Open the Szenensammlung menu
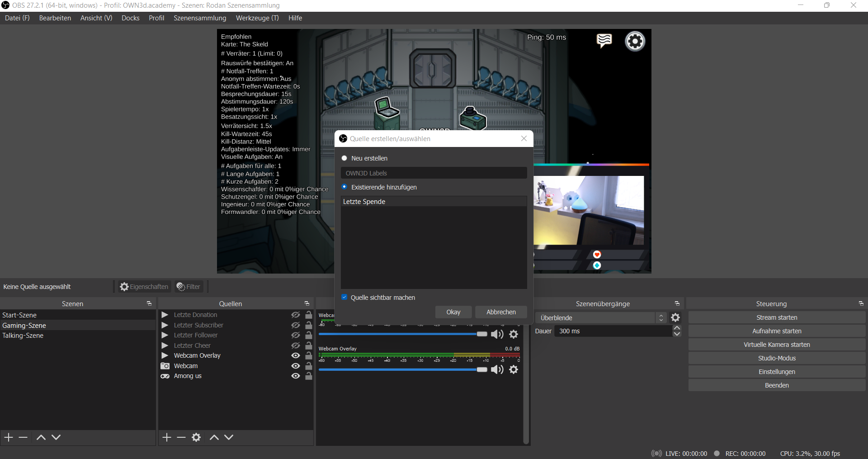This screenshot has height=459, width=868. click(200, 18)
